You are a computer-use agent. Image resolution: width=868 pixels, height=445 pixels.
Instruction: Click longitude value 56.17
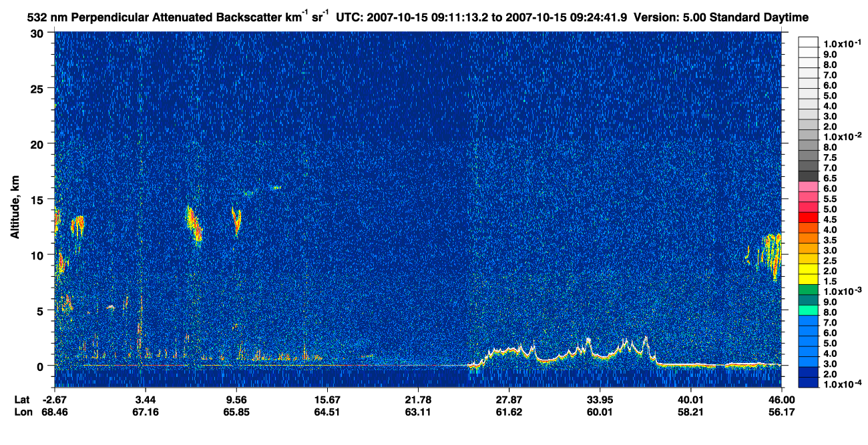click(781, 412)
